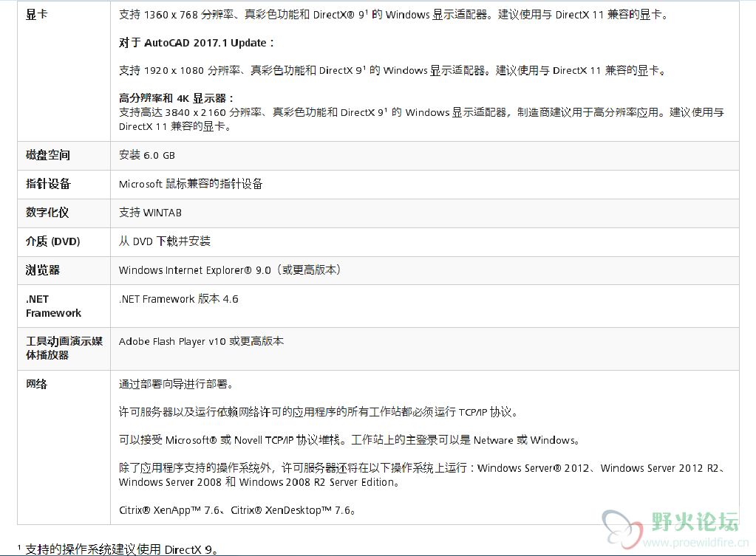
Task: Click Windows Server 2012 R2 operating system sentence
Action: (423, 475)
